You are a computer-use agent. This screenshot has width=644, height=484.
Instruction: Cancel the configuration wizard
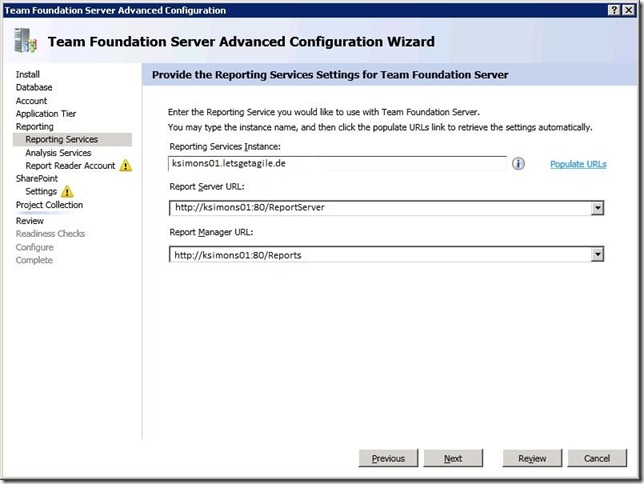(x=597, y=458)
